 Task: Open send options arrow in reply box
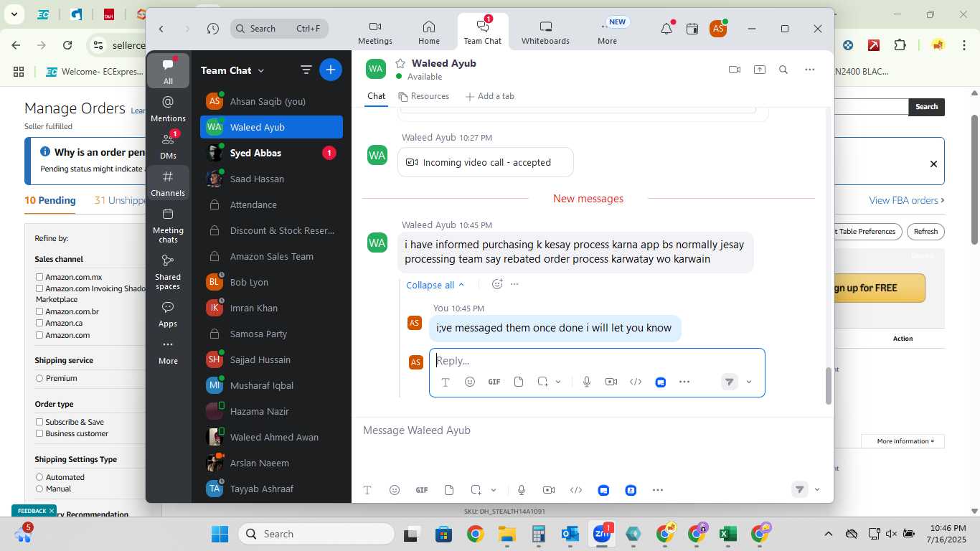click(749, 382)
